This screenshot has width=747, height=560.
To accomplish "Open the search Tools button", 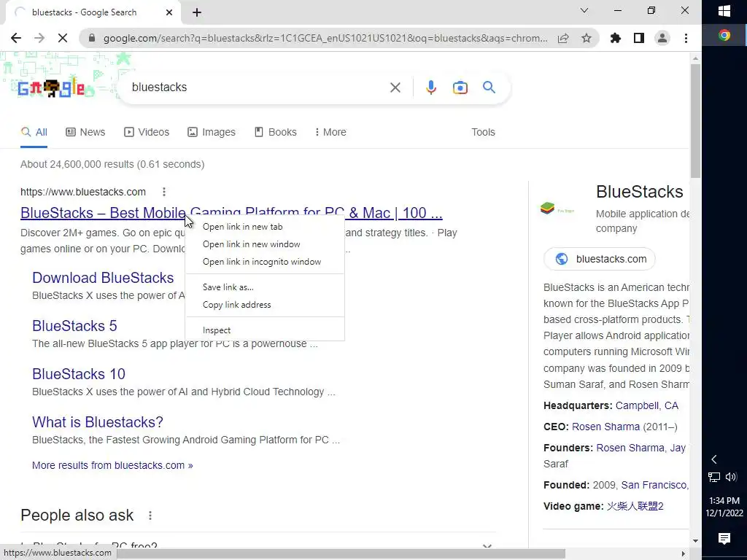I will 483,133.
